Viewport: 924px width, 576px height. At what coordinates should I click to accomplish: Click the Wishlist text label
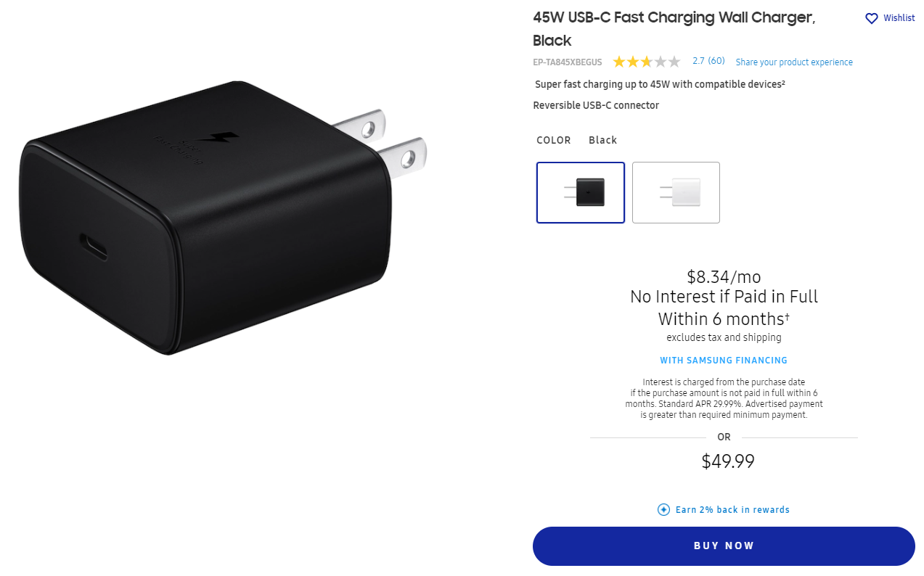click(899, 18)
